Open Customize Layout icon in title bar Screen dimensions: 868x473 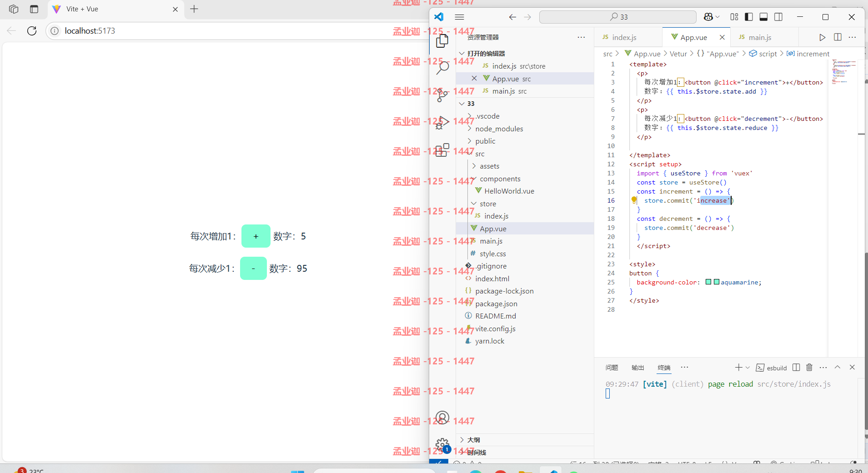tap(734, 17)
